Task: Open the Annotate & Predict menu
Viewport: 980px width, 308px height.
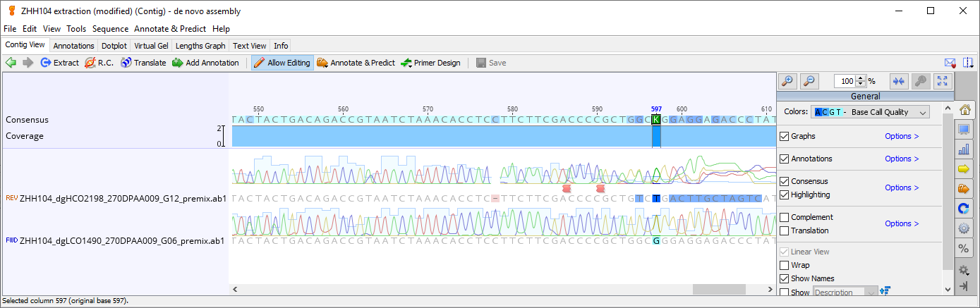Action: (170, 29)
